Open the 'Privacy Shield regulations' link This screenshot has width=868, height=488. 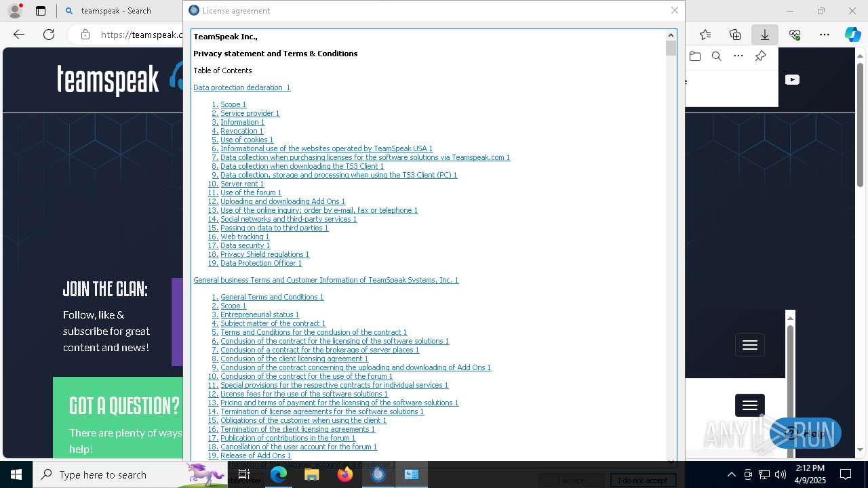click(264, 254)
